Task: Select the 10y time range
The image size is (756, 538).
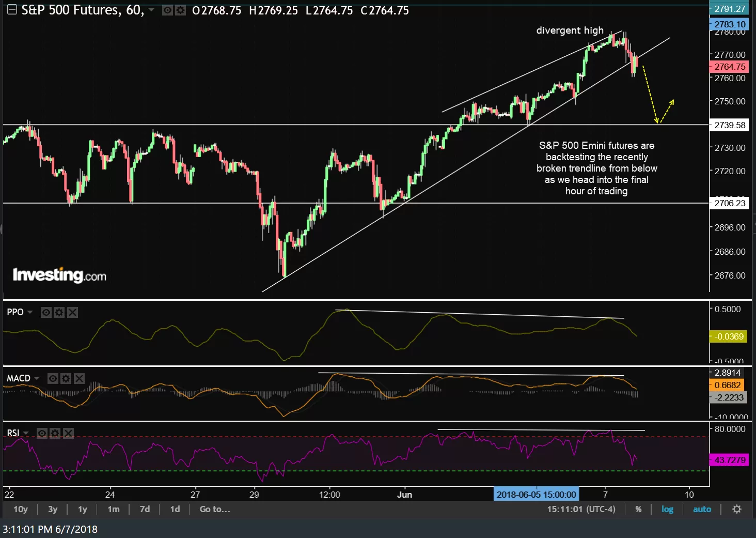Action: click(21, 509)
